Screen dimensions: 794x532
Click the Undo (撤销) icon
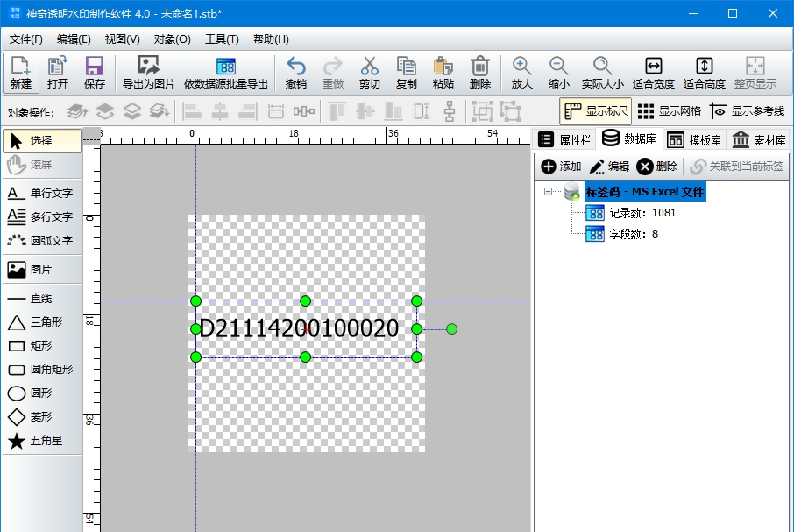(x=296, y=67)
